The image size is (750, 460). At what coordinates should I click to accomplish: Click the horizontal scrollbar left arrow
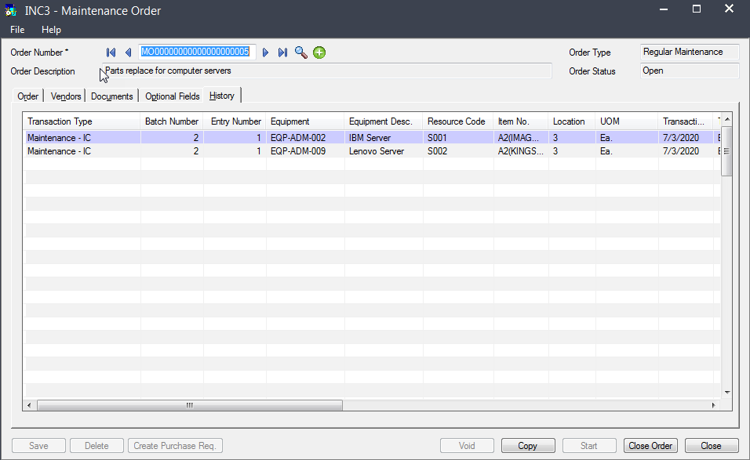coord(29,405)
